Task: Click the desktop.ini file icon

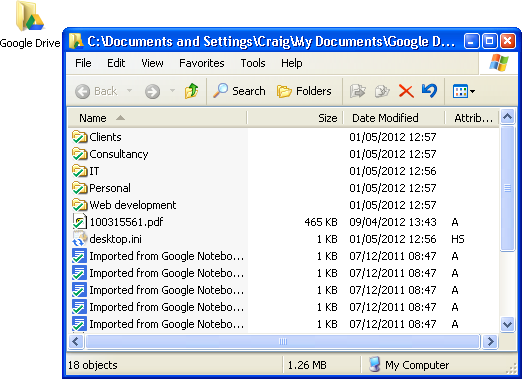Action: coord(80,239)
